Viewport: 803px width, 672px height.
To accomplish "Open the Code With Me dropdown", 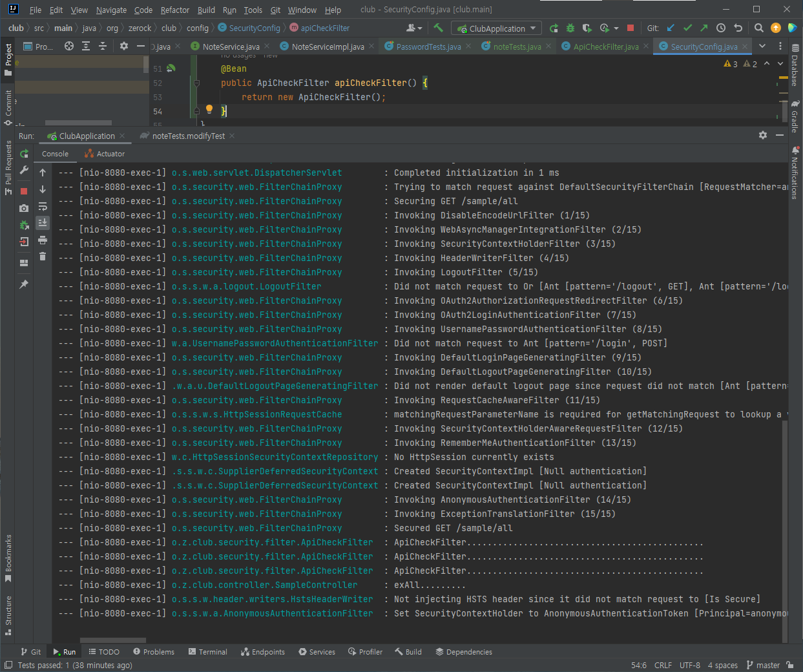I will [414, 28].
